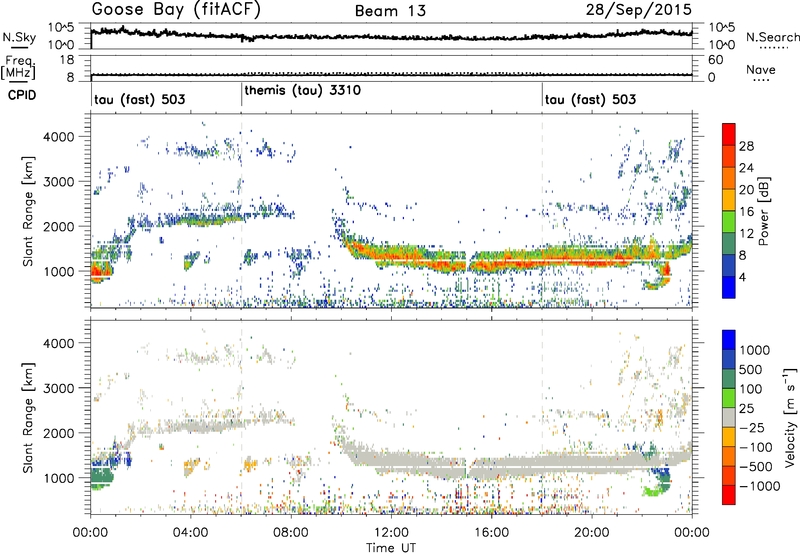
Task: Click the blue bottom of the Power colorbar
Action: click(729, 287)
